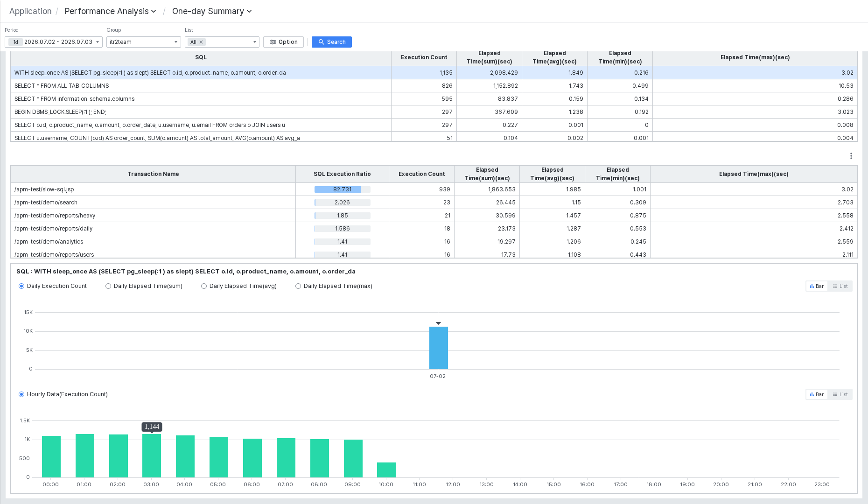Click the blue 07-02 daily bar

438,348
